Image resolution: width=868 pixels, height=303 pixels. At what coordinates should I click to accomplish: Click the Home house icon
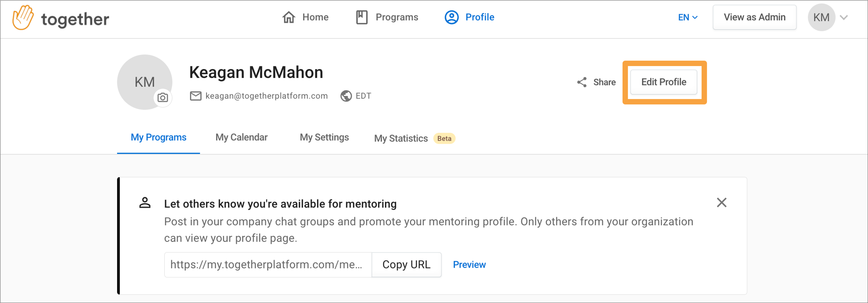289,17
